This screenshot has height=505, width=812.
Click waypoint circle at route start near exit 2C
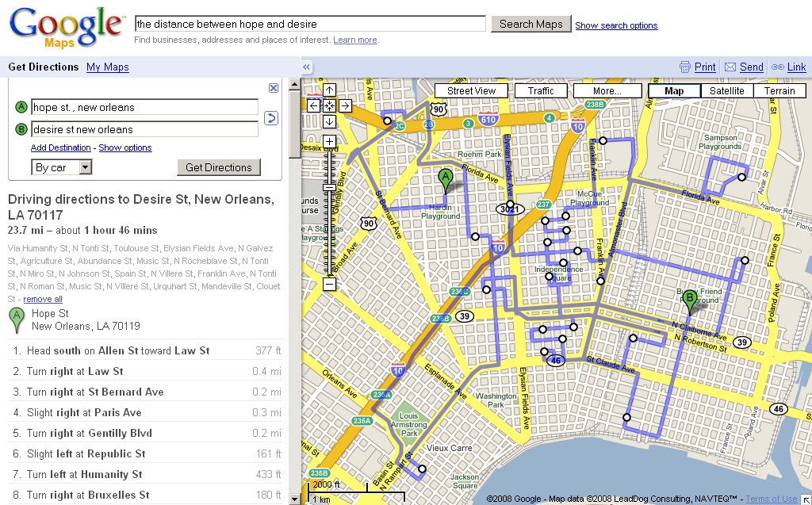(x=387, y=121)
